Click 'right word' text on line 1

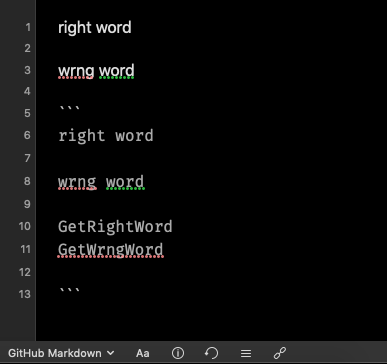[95, 27]
